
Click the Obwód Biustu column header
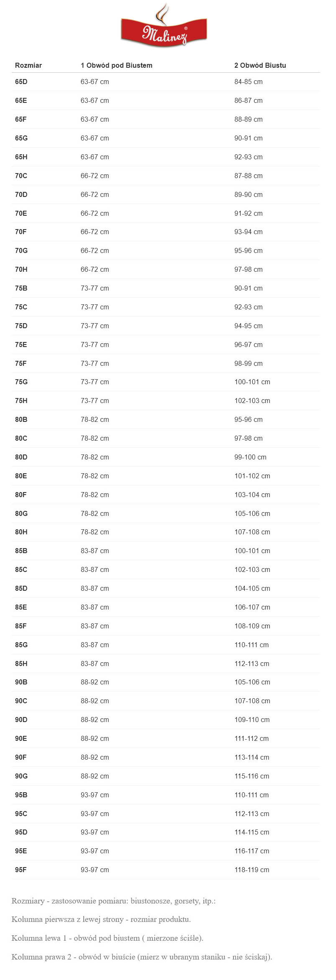[260, 65]
